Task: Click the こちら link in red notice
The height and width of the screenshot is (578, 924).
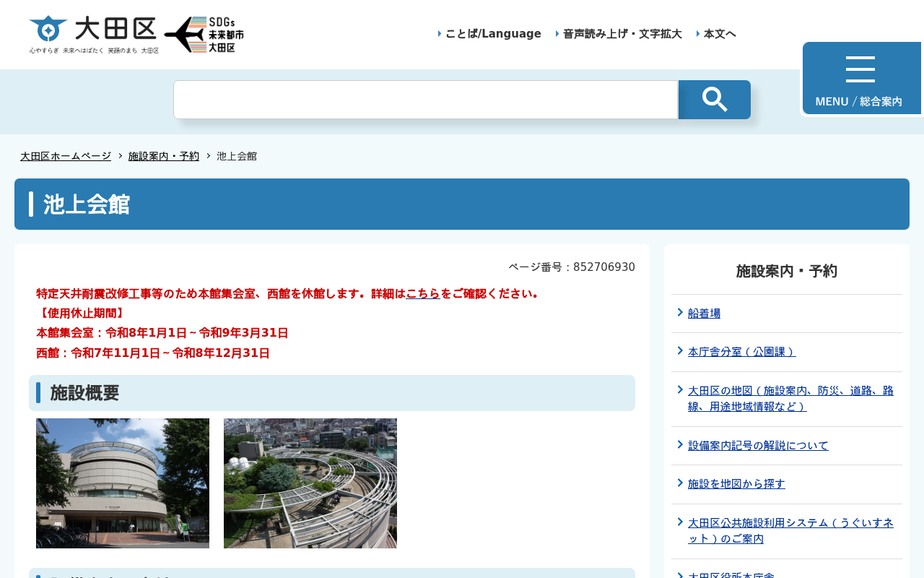Action: 423,294
